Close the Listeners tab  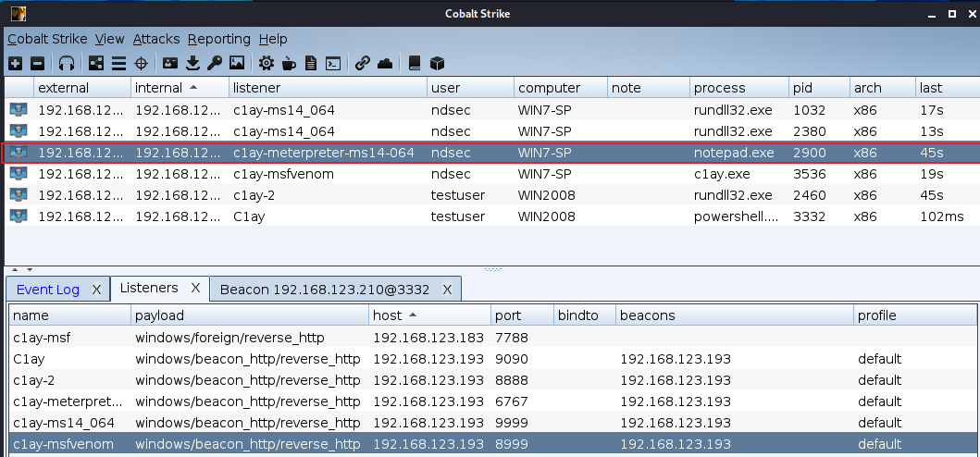[x=195, y=288]
